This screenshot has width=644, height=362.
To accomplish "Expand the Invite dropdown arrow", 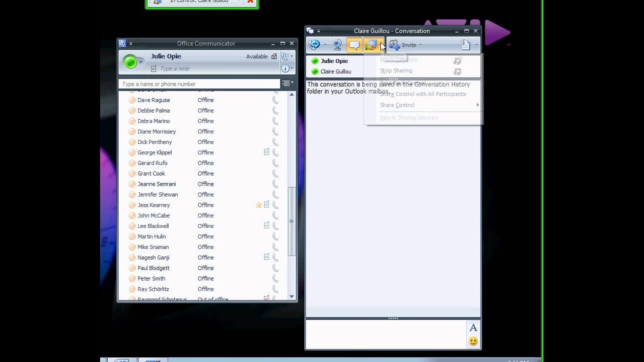I will [x=421, y=45].
